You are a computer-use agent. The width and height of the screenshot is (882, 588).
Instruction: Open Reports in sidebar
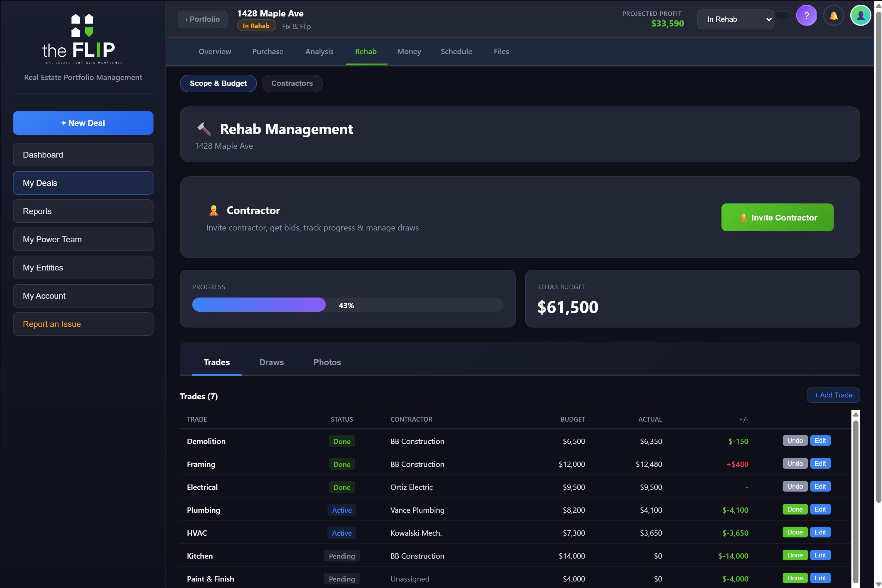[x=83, y=211]
